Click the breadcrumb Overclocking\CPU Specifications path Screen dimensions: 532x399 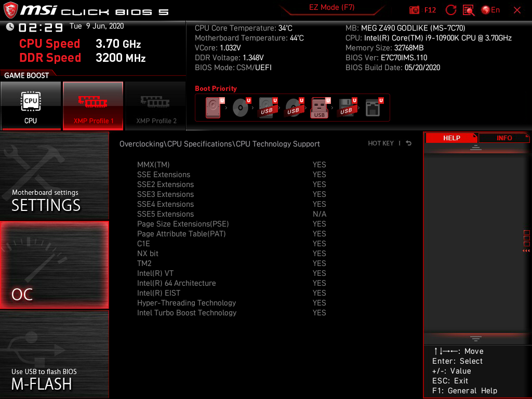click(x=219, y=144)
